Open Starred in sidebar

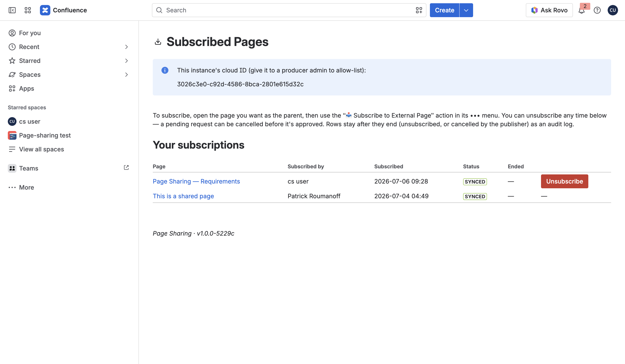coord(69,61)
